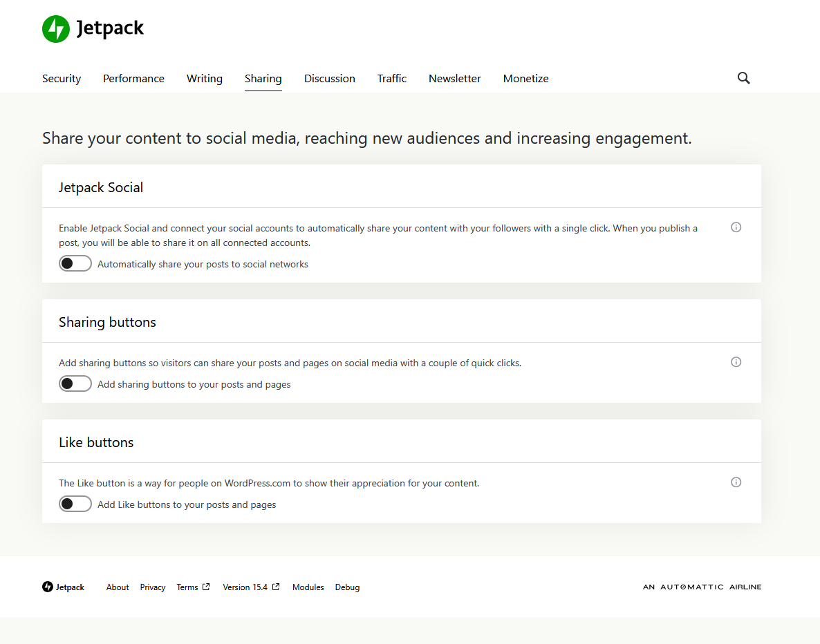Click the external link icon beside Version 15.4
The height and width of the screenshot is (644, 820).
click(x=276, y=587)
